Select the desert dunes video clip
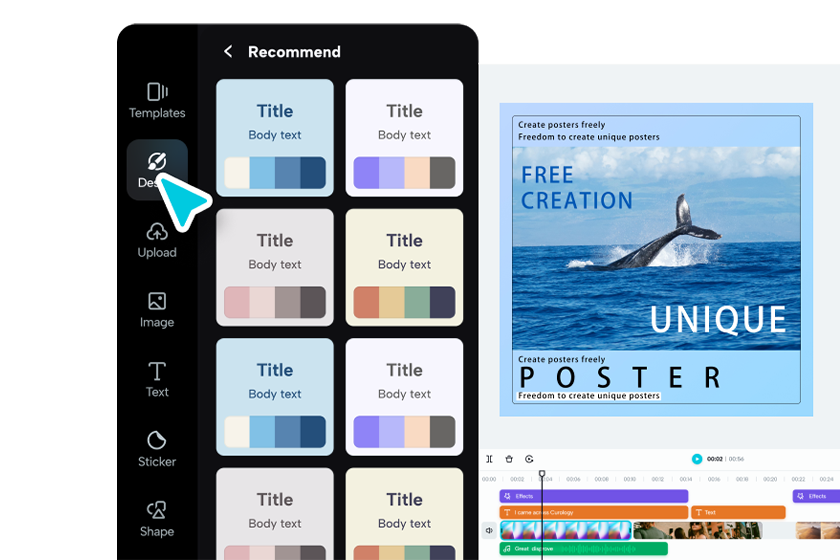Image resolution: width=840 pixels, height=560 pixels. [x=818, y=531]
